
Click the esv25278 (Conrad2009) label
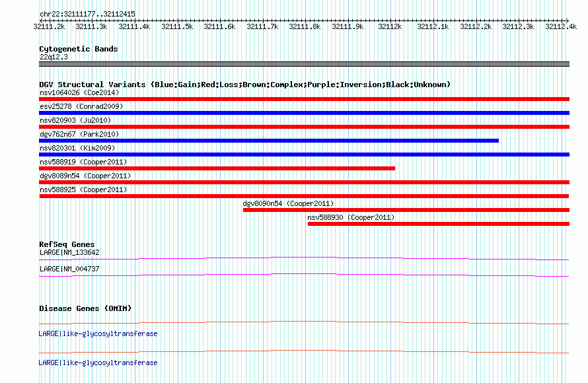click(81, 106)
